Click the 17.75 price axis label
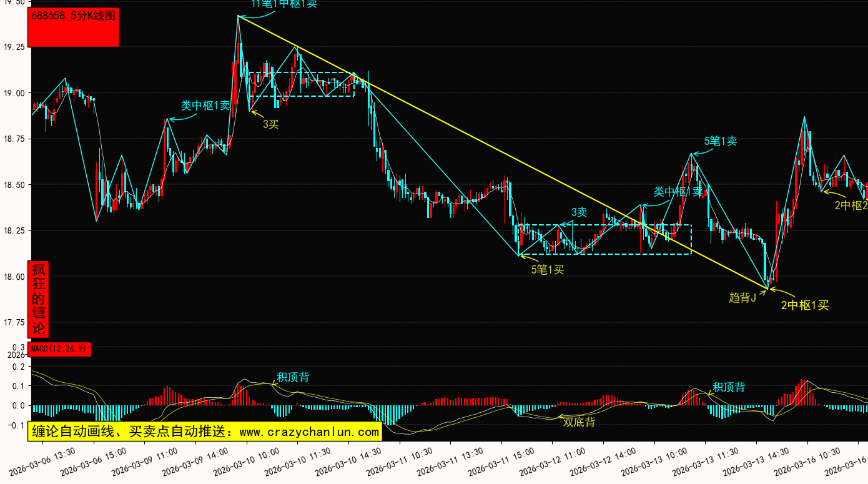 coord(14,323)
